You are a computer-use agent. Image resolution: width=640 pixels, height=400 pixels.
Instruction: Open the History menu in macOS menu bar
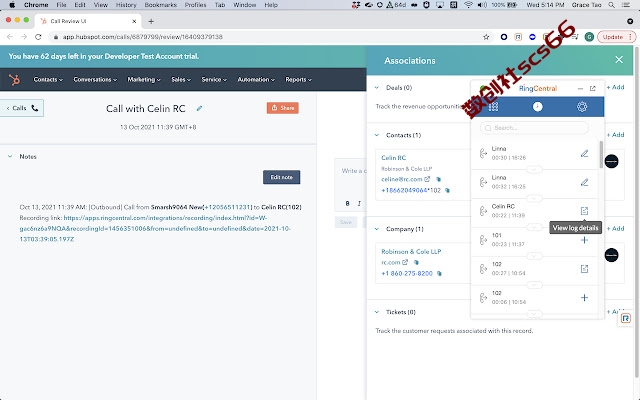pos(126,5)
